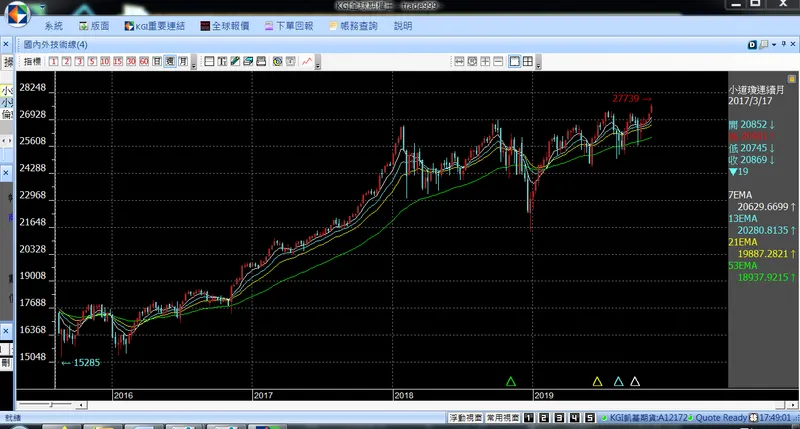The height and width of the screenshot is (429, 800).
Task: Open the 全球報價 menu
Action: coord(225,26)
